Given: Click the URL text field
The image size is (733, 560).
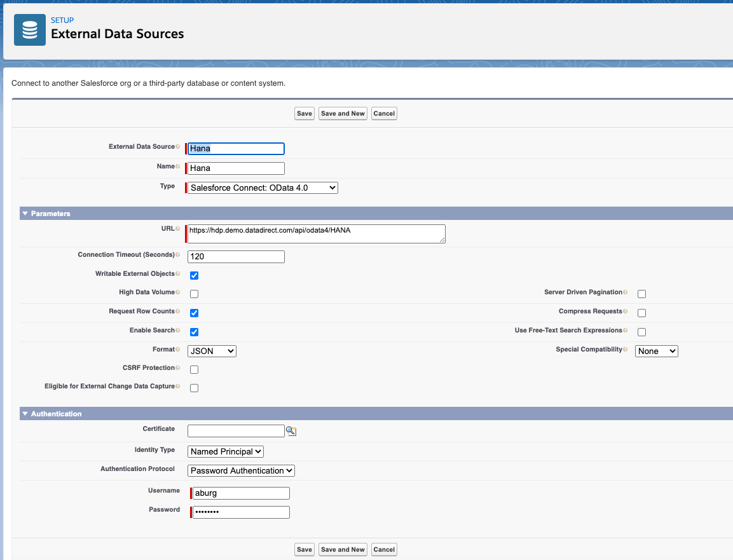Looking at the screenshot, I should tap(316, 233).
